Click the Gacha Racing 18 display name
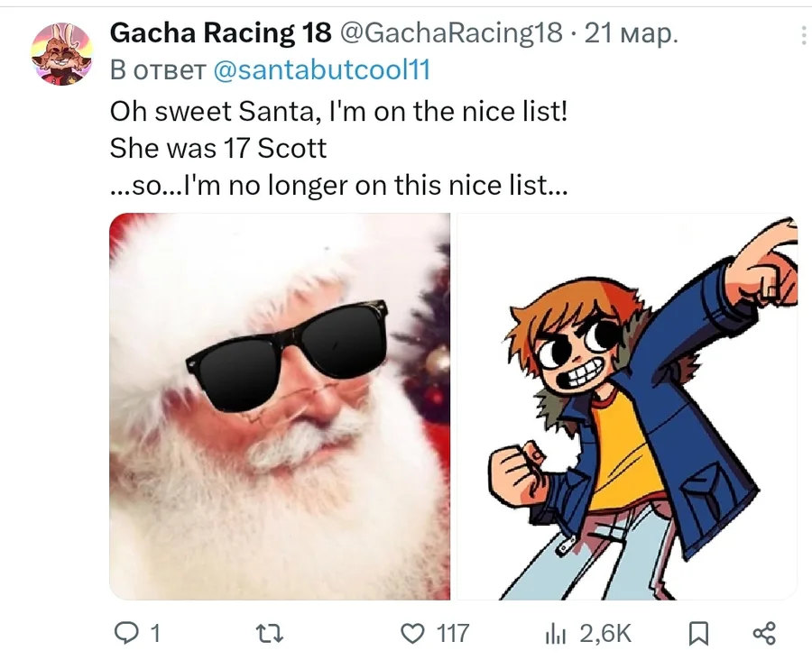This screenshot has height=660, width=812. tap(219, 35)
